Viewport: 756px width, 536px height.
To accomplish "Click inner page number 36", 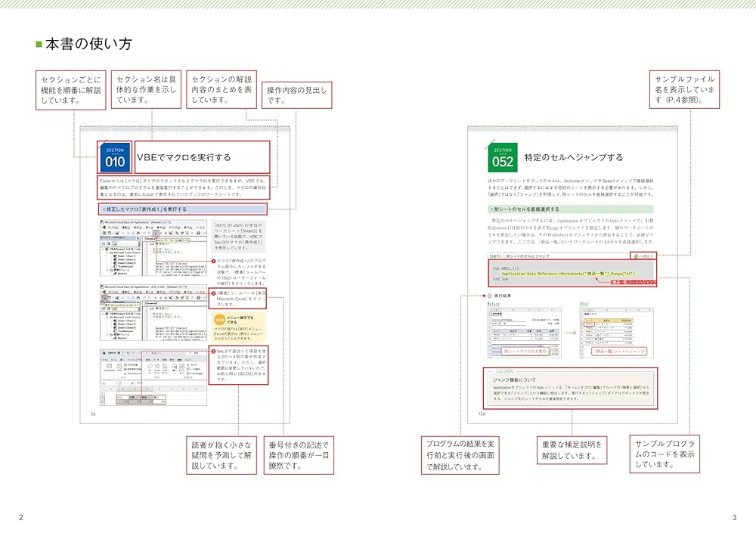I will pos(93,414).
